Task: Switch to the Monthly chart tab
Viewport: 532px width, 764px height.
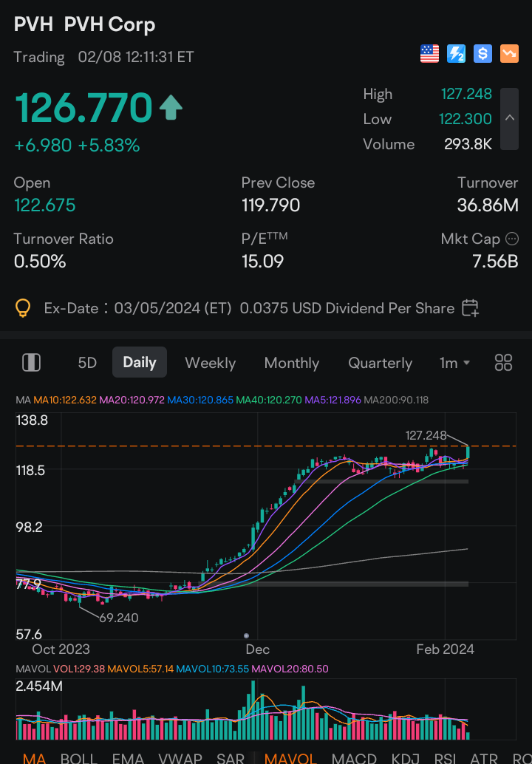Action: click(292, 363)
